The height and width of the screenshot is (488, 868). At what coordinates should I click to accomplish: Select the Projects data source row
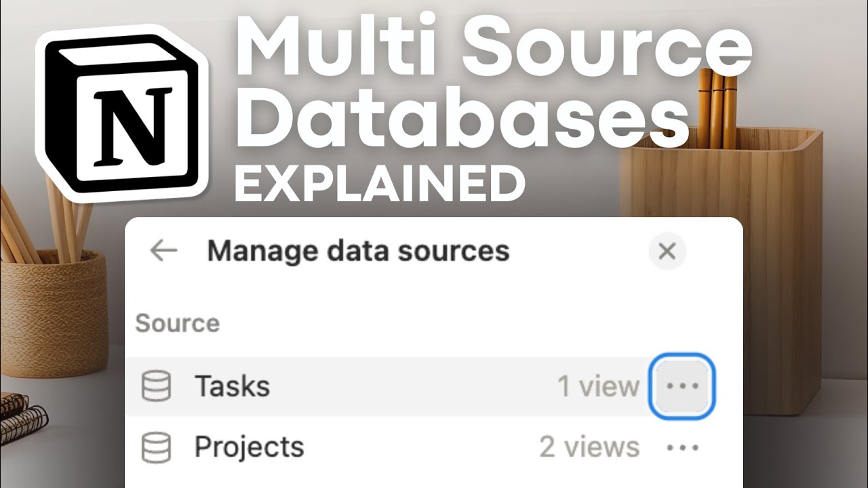(434, 447)
